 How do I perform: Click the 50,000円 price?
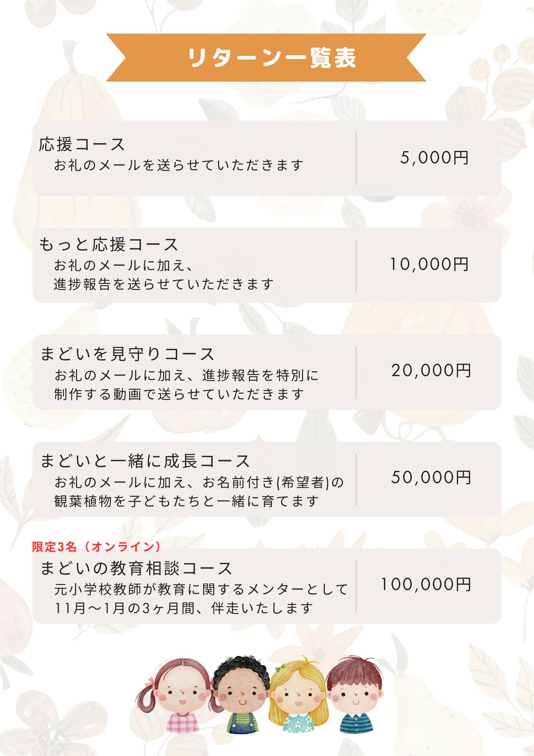tap(431, 478)
